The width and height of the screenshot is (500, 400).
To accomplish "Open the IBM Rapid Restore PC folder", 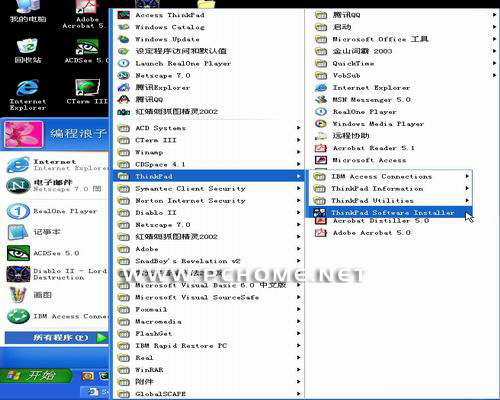I will click(209, 345).
